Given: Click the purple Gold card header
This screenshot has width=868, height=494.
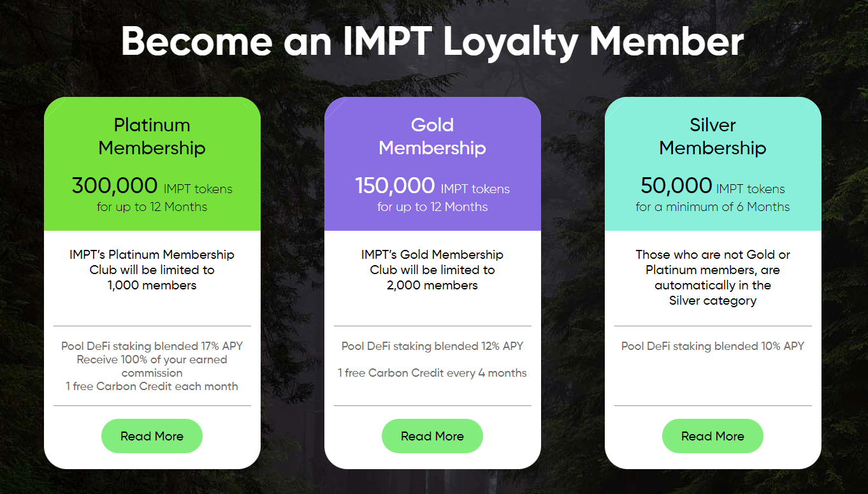Looking at the screenshot, I should (x=433, y=164).
